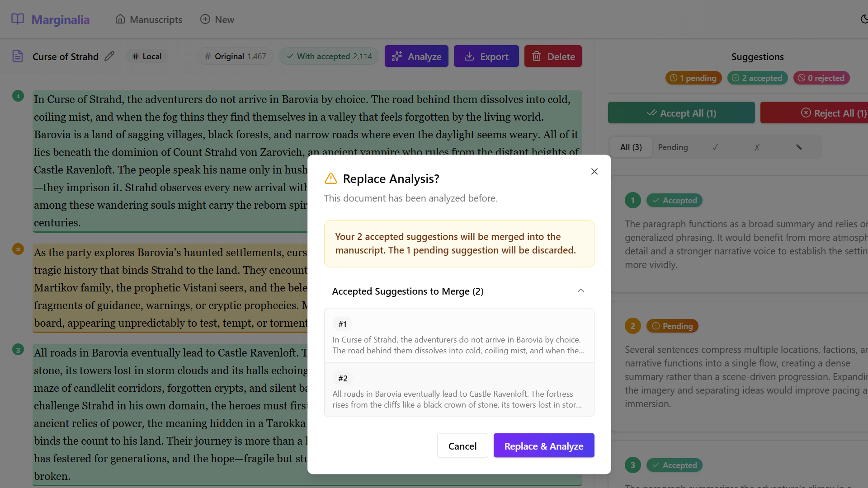Screen dimensions: 868x488
Task: Click the third paragraph about Castle Ravenloft
Action: [170, 414]
